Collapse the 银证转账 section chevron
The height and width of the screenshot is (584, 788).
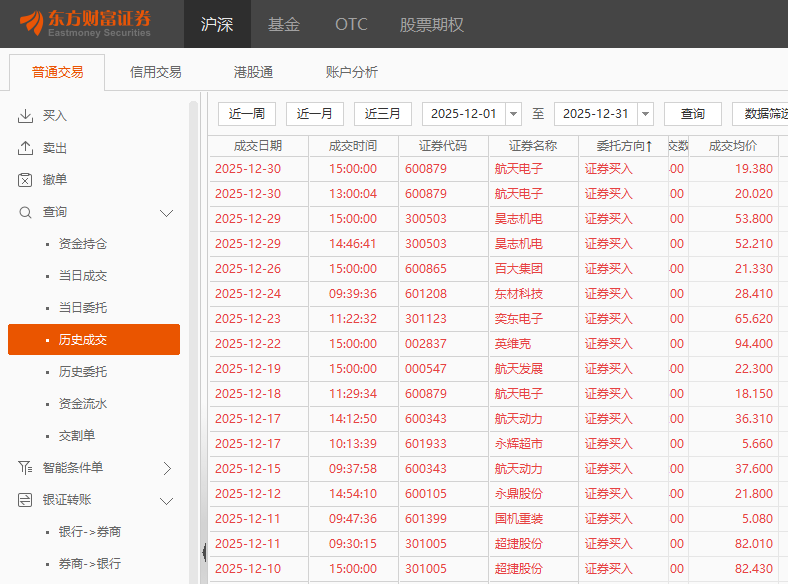pos(166,501)
